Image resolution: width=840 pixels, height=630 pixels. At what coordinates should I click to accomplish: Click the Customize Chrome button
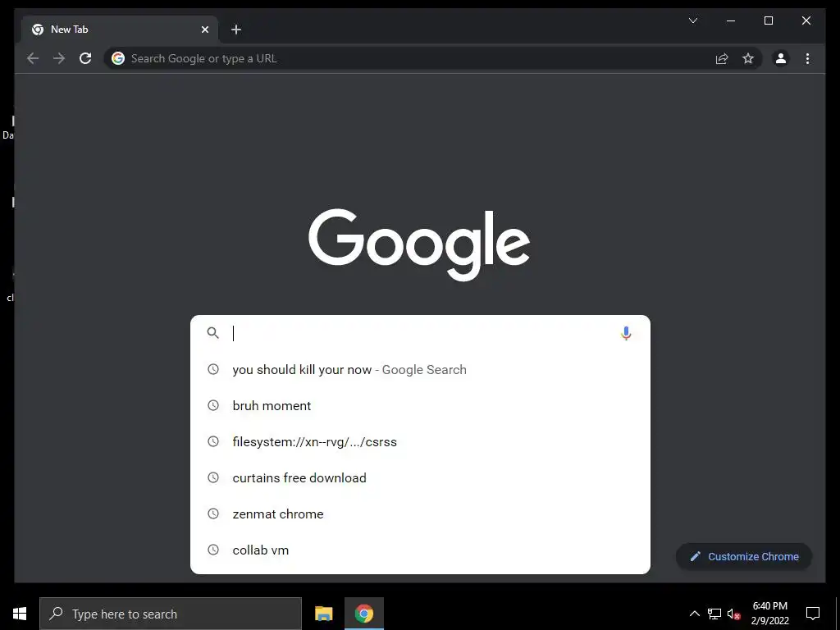[x=744, y=557]
